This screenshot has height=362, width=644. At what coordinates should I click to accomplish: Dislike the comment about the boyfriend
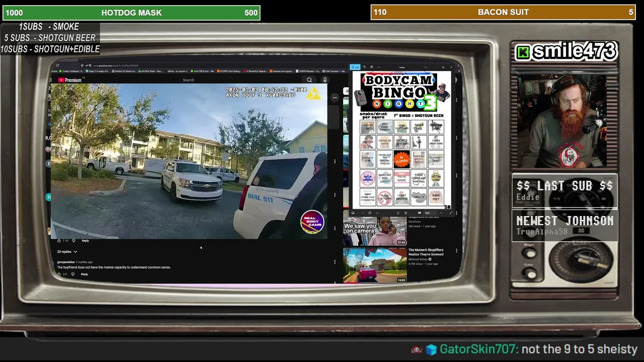72,274
